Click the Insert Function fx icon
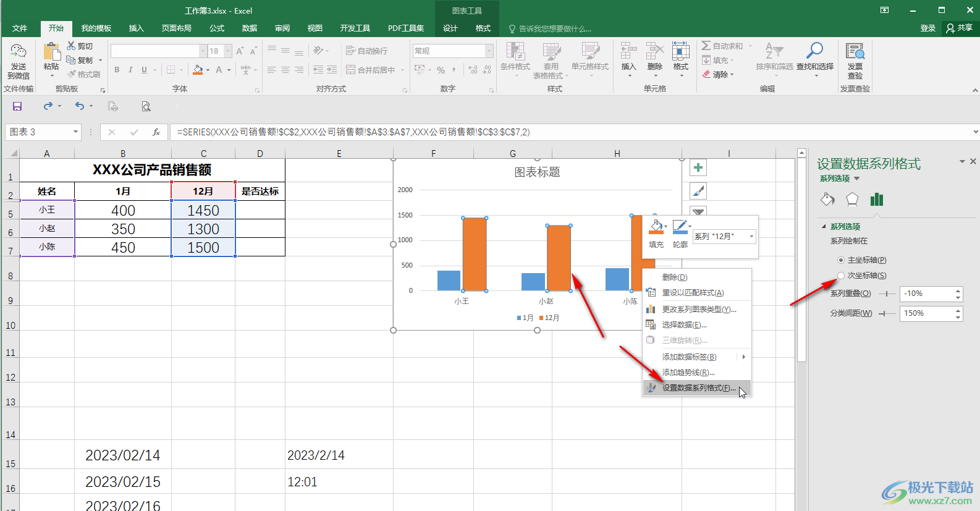This screenshot has height=511, width=980. point(156,132)
